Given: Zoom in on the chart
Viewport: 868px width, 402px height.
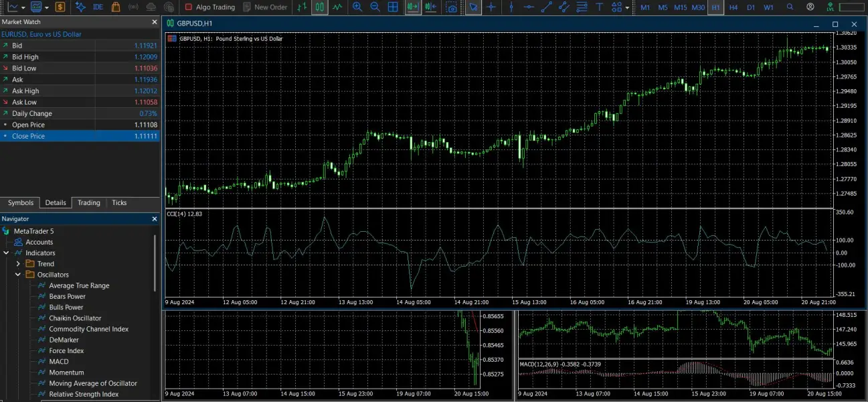Looking at the screenshot, I should (x=357, y=7).
